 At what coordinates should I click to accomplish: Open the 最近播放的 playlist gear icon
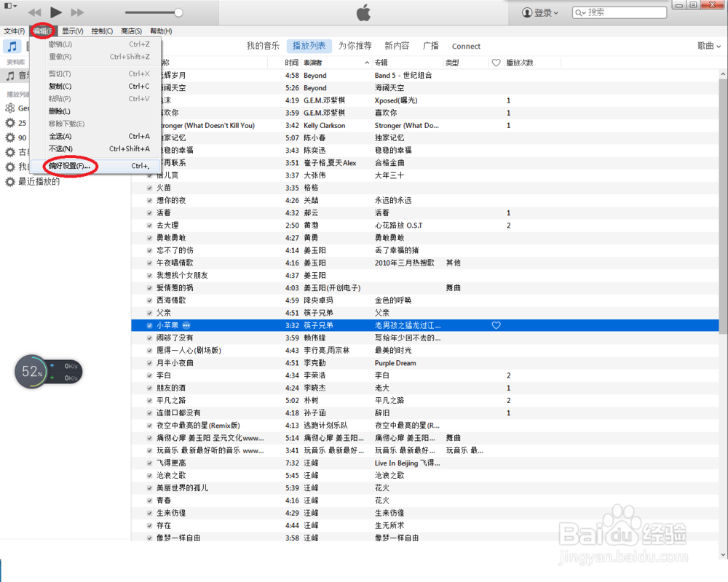pyautogui.click(x=10, y=181)
